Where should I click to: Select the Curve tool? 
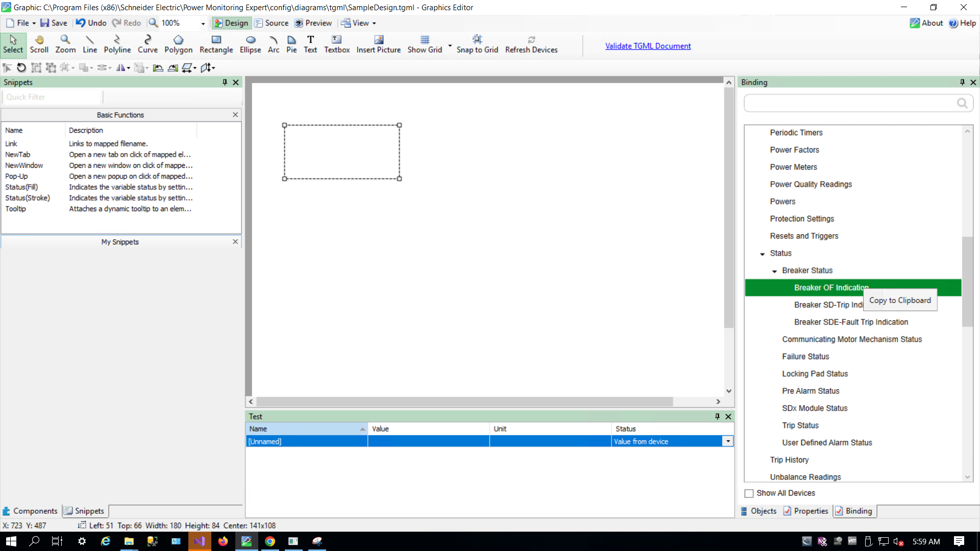[x=148, y=44]
